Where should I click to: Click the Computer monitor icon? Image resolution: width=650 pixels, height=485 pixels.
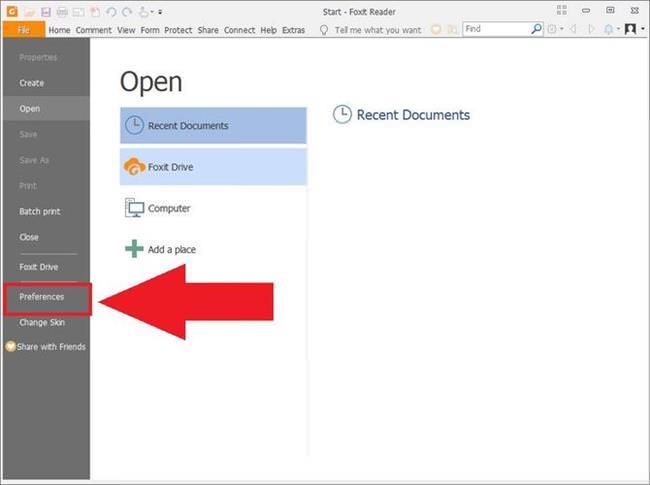coord(134,208)
